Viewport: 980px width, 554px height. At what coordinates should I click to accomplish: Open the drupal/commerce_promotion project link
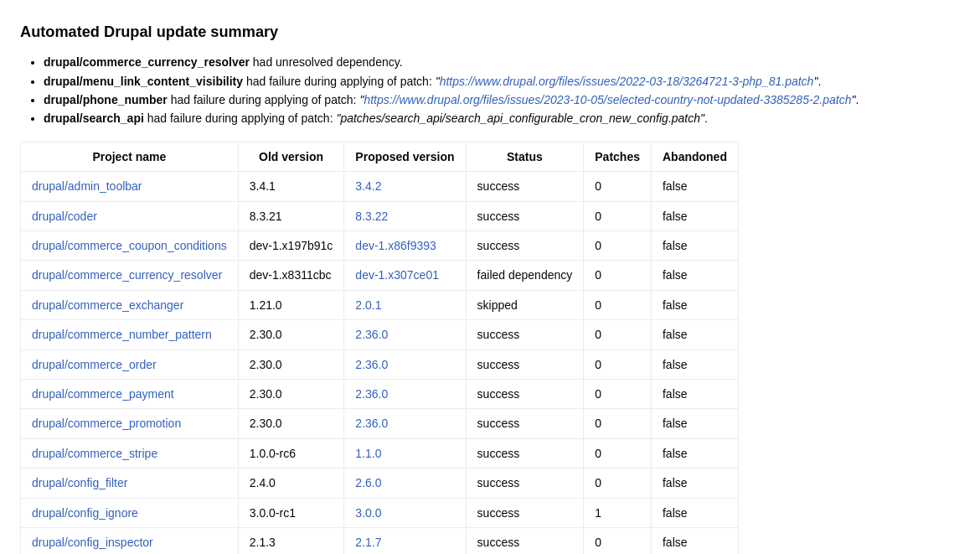pos(106,423)
